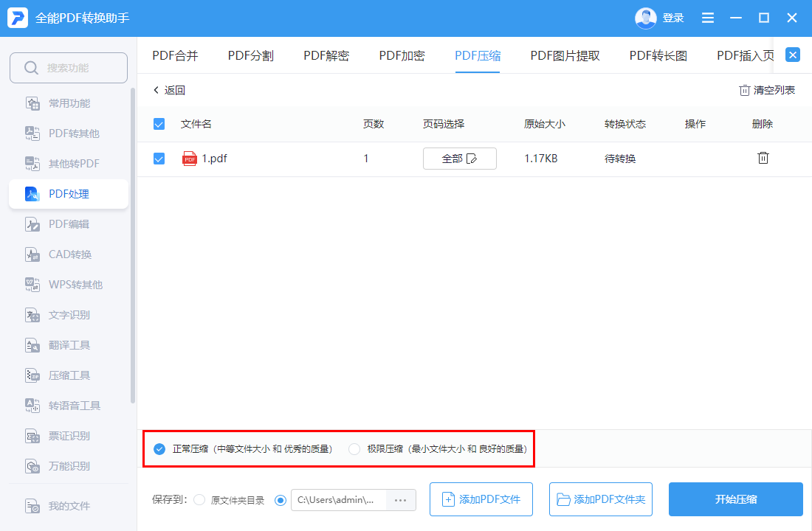Click the 搜索功能 search box
This screenshot has width=812, height=531.
click(69, 67)
